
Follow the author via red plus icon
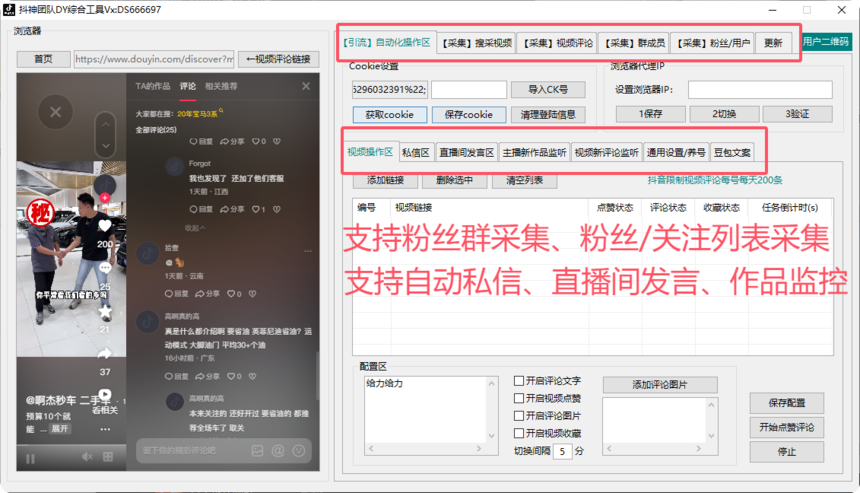coord(104,197)
